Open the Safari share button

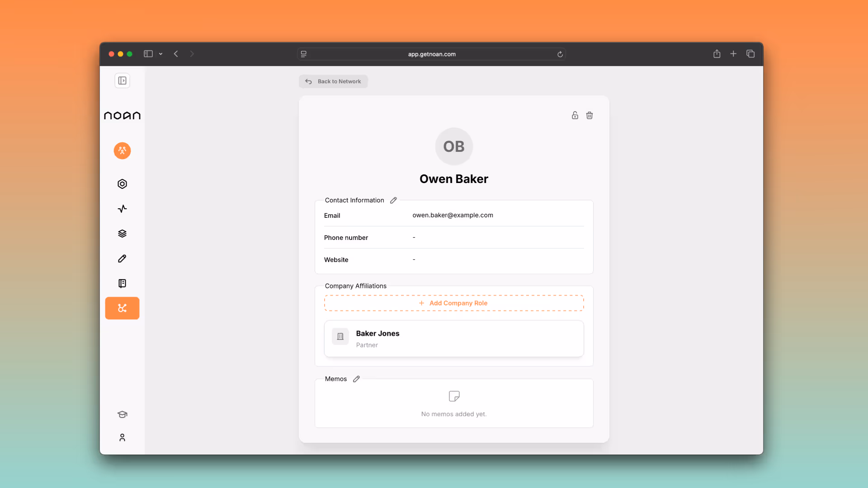pyautogui.click(x=717, y=54)
